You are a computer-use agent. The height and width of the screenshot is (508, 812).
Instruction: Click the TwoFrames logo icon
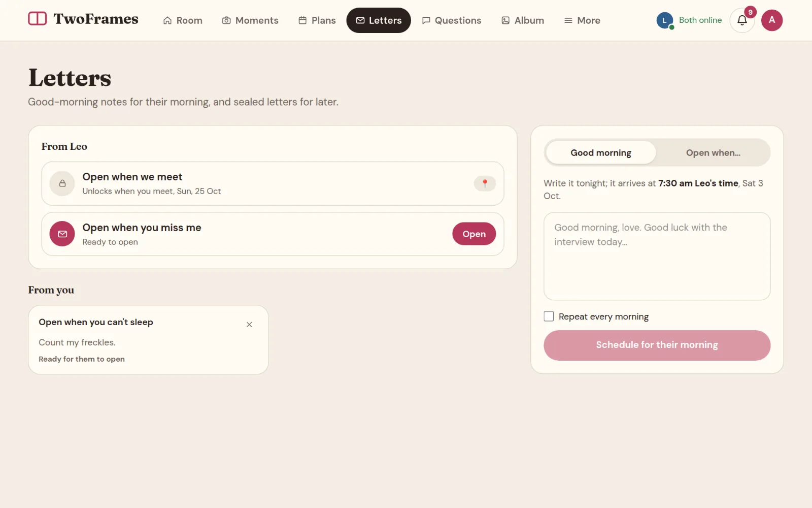[37, 19]
